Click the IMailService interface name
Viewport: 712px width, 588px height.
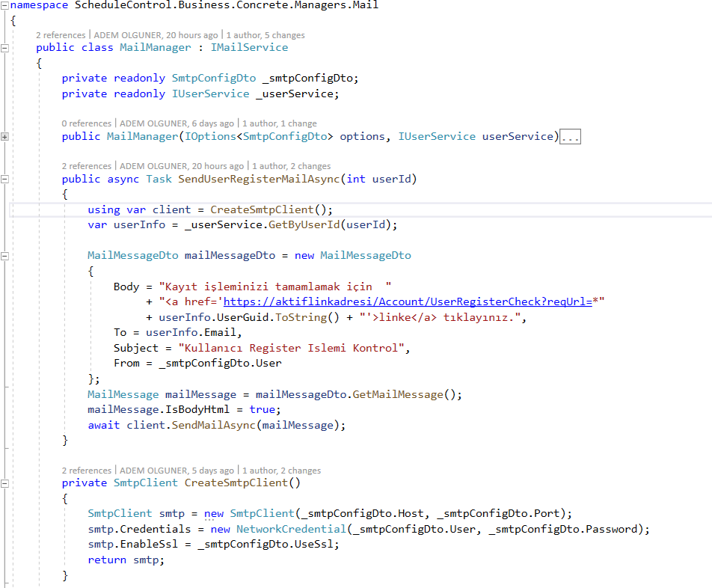pos(249,48)
